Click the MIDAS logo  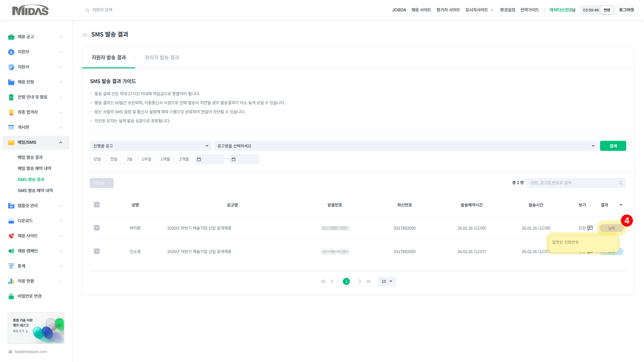coord(30,10)
